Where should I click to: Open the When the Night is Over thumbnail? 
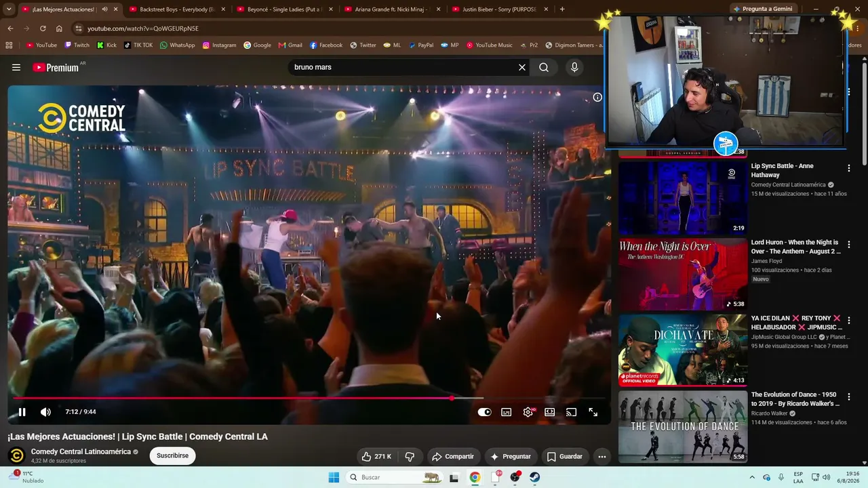683,274
